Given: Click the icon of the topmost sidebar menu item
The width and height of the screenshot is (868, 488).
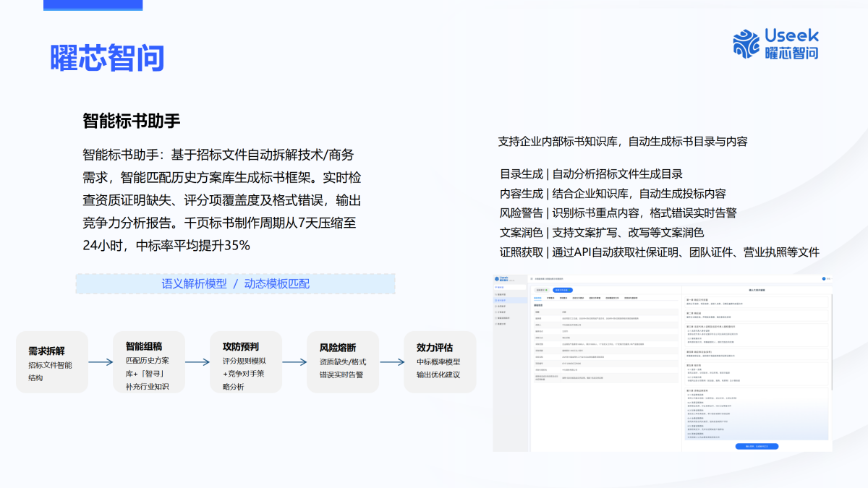Looking at the screenshot, I should click(496, 295).
